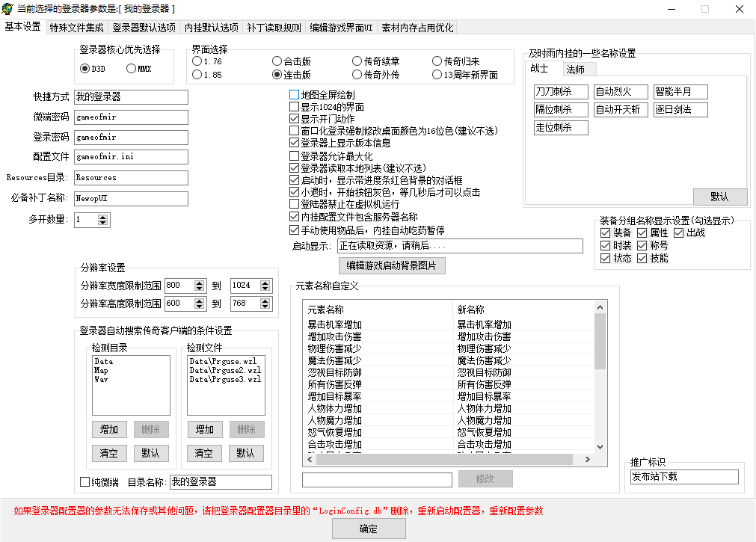Increase maximum 分辨率高度 value with up arrow
The height and width of the screenshot is (542, 756).
tap(263, 301)
